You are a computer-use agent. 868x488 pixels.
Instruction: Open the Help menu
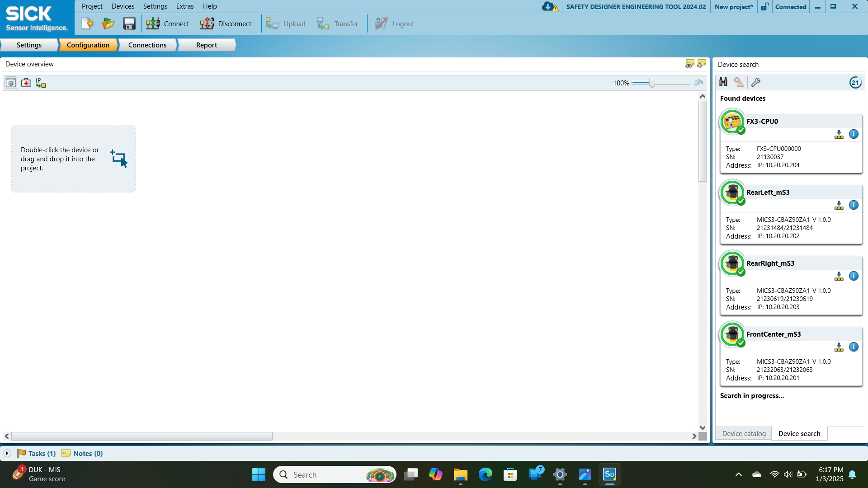(210, 6)
